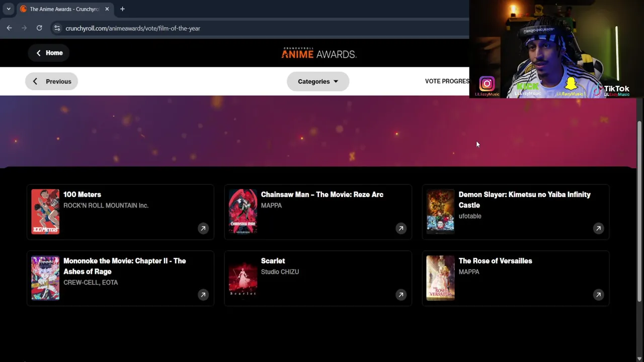Select '100 Meters' title
This screenshot has width=644, height=362.
click(x=82, y=195)
